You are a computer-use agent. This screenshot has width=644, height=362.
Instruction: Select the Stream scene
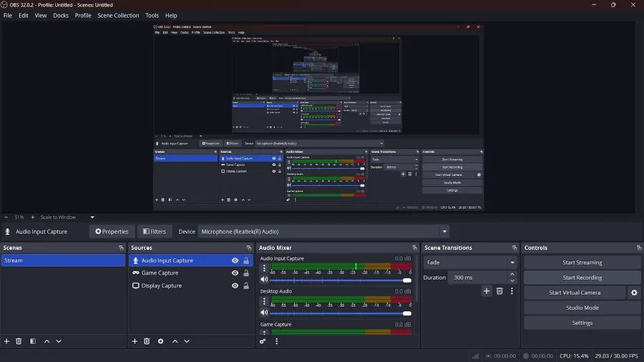63,260
